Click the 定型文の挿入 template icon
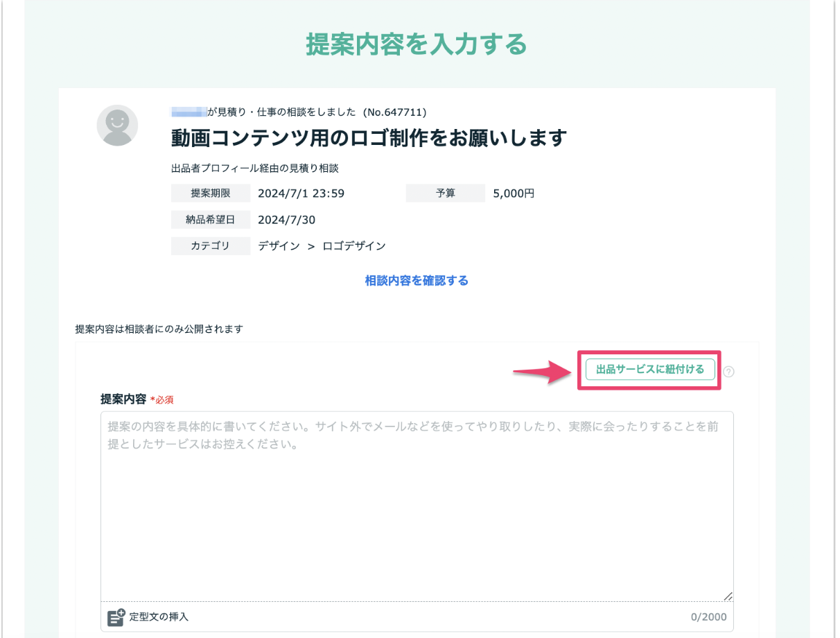Screen dimensions: 840x638 point(116,617)
